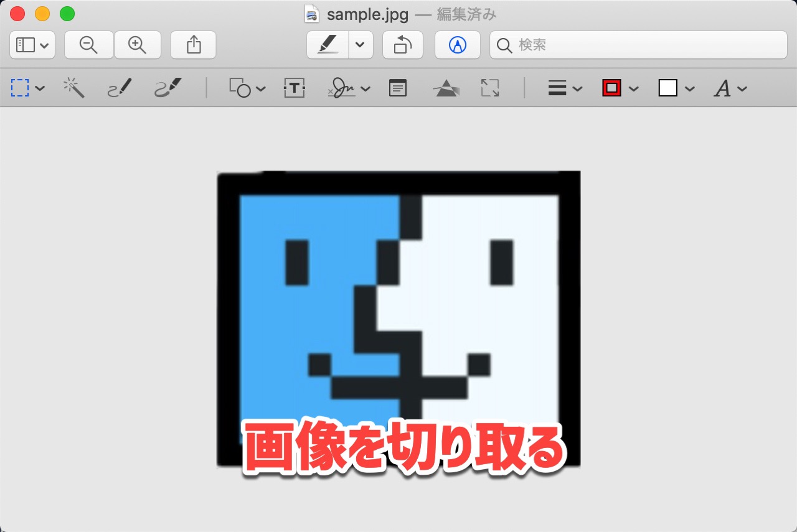Open the red border color swatch
Image resolution: width=797 pixels, height=532 pixels.
click(x=620, y=88)
